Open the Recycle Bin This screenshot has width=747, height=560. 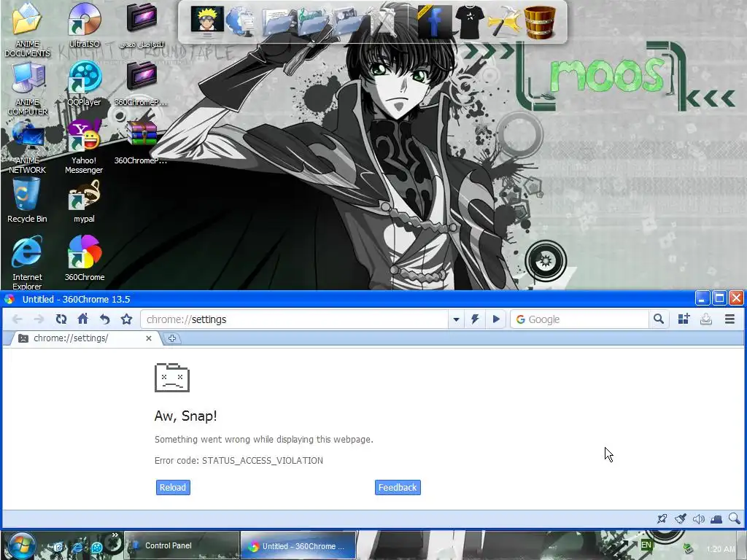coord(27,201)
